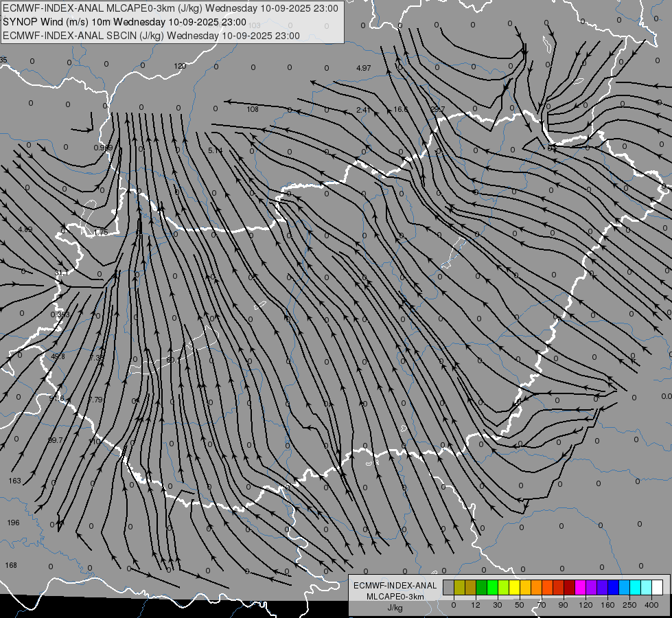Click the white swatch at legend end
The image size is (672, 618).
point(658,588)
